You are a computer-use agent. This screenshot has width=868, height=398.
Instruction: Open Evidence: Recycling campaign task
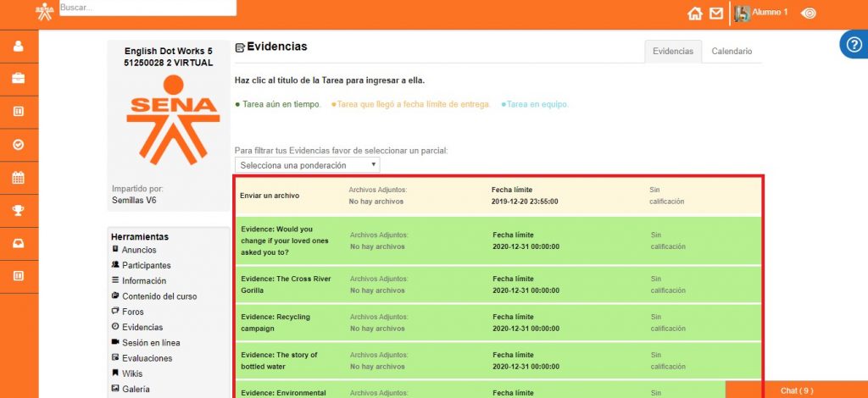pyautogui.click(x=275, y=323)
